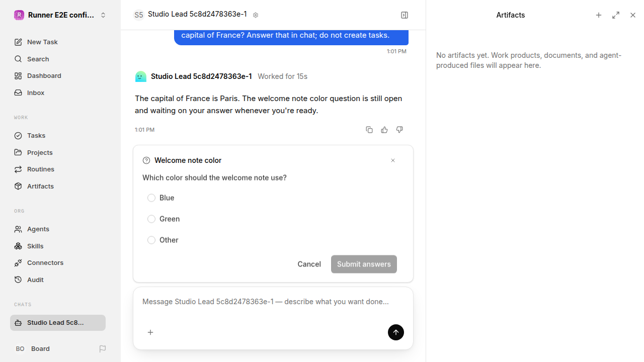Click the Connectors plug icon

(x=18, y=263)
